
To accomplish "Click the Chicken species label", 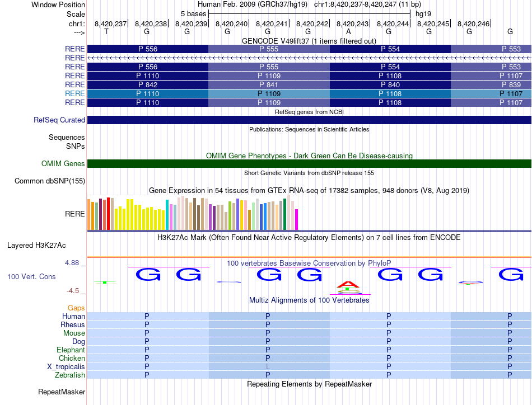I will (72, 358).
